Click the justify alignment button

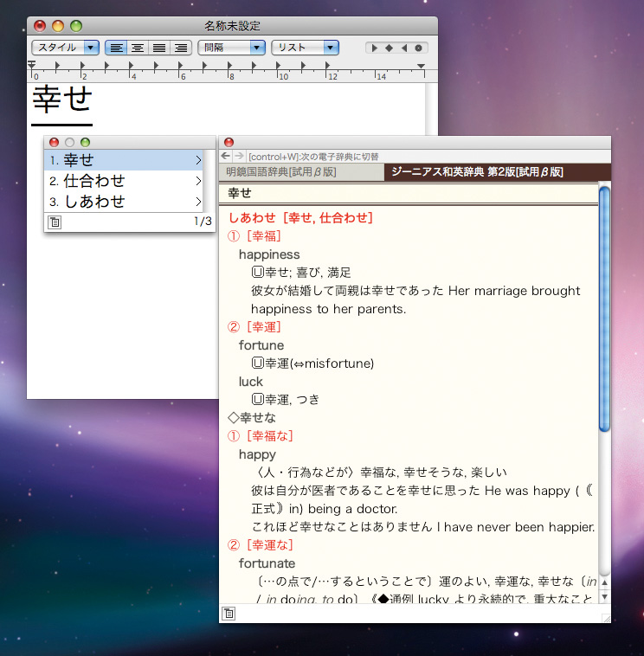click(159, 48)
